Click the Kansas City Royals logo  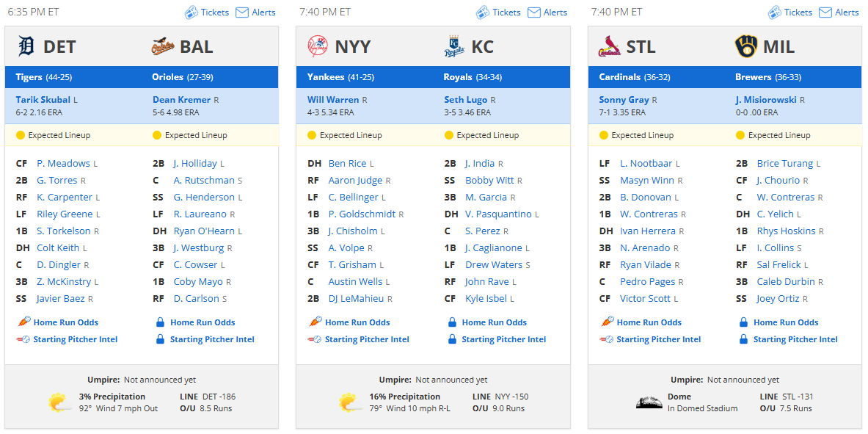(454, 46)
